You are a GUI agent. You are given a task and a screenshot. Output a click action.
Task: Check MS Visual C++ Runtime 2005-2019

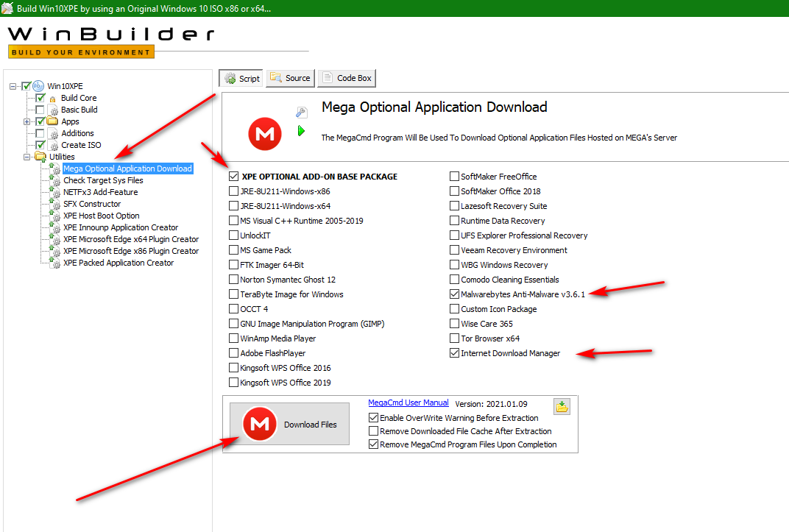tap(233, 221)
